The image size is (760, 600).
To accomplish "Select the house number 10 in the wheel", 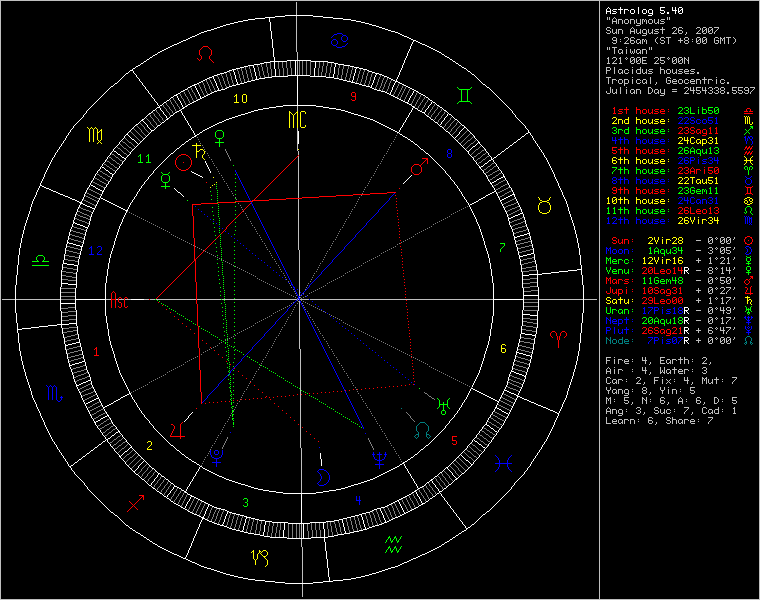I will click(240, 98).
